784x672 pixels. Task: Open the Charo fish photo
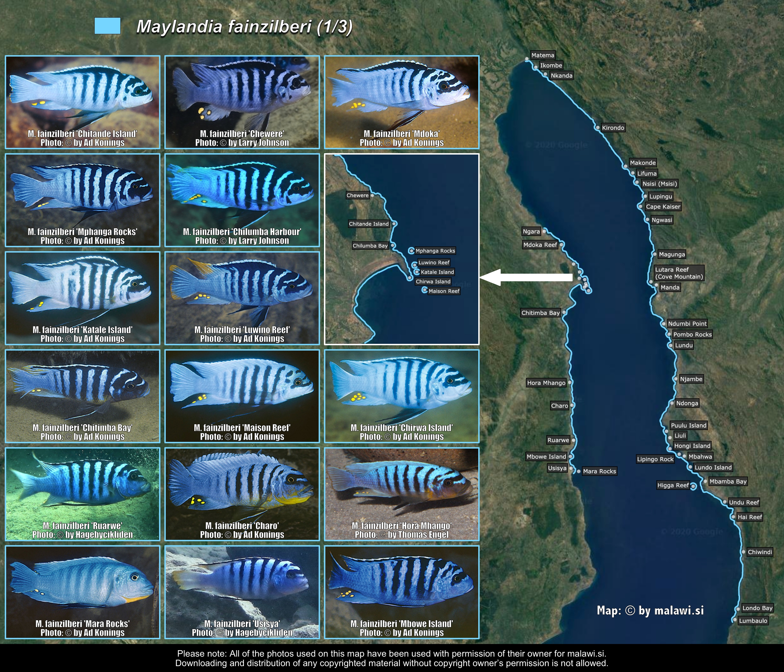point(242,494)
